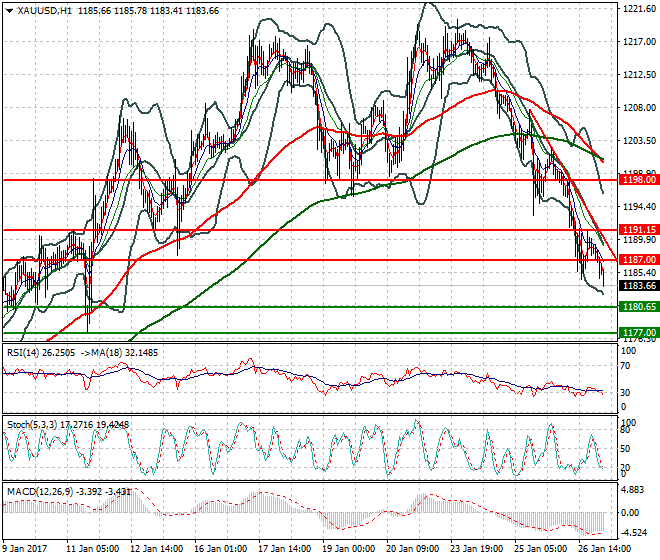
Task: Click the Stochastic scale value 50
Action: pos(625,448)
